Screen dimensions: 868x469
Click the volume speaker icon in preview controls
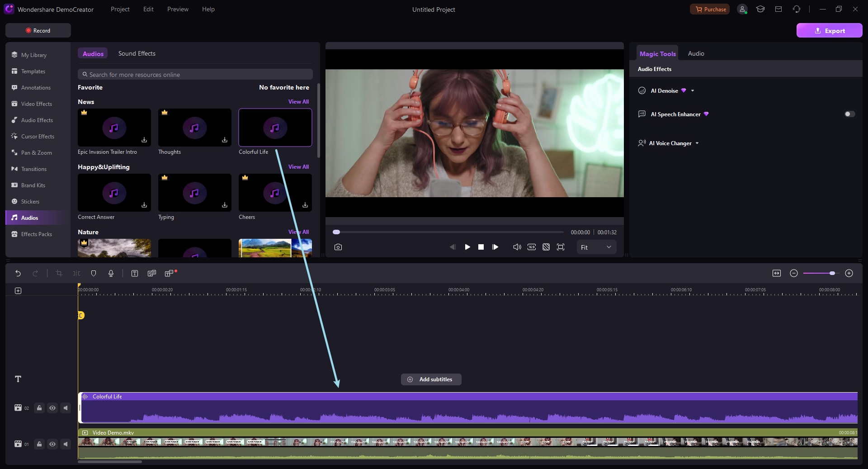tap(517, 247)
